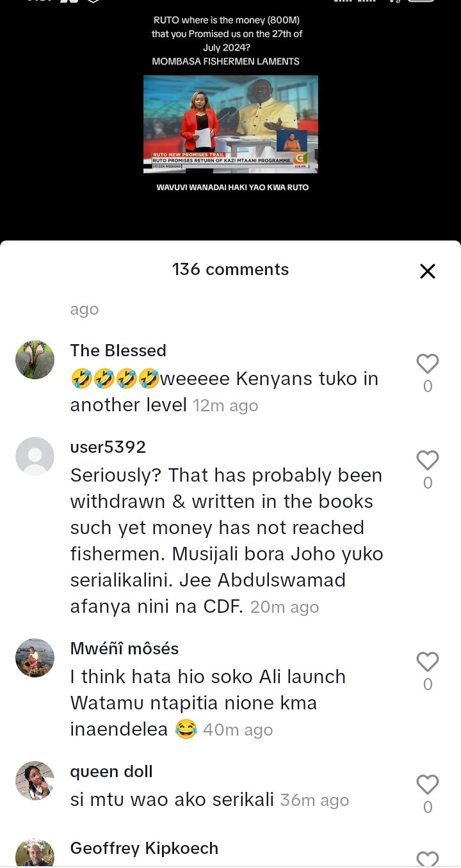The image size is (461, 868).
Task: Like The Blessed's comment with the heart
Action: [428, 364]
